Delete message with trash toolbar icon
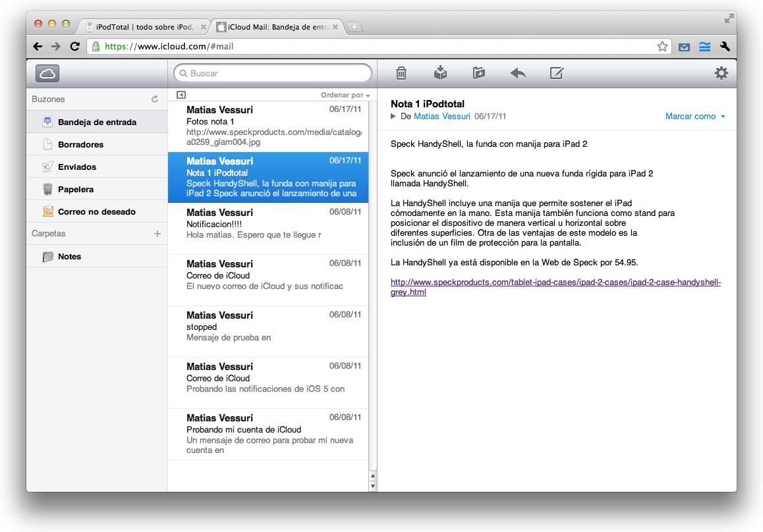This screenshot has height=532, width=763. [401, 73]
